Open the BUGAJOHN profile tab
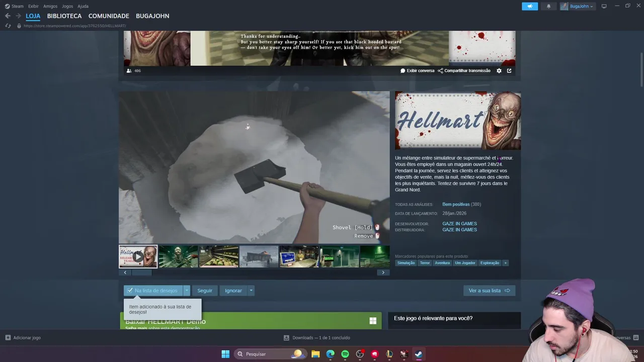 [x=152, y=16]
